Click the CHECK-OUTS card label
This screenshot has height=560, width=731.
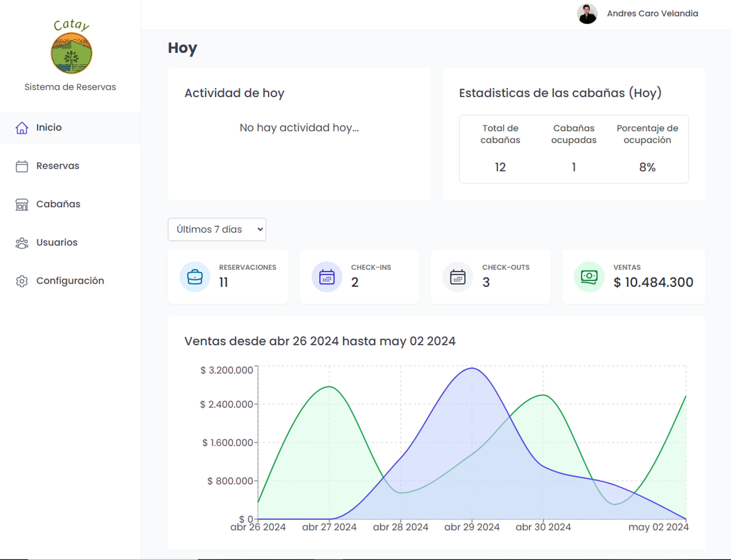pyautogui.click(x=506, y=267)
